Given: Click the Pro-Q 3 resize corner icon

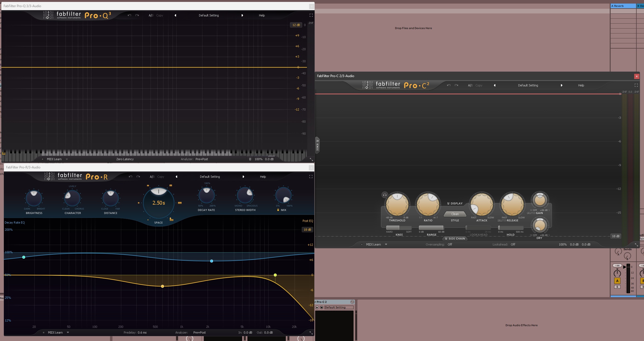Looking at the screenshot, I should 311,159.
